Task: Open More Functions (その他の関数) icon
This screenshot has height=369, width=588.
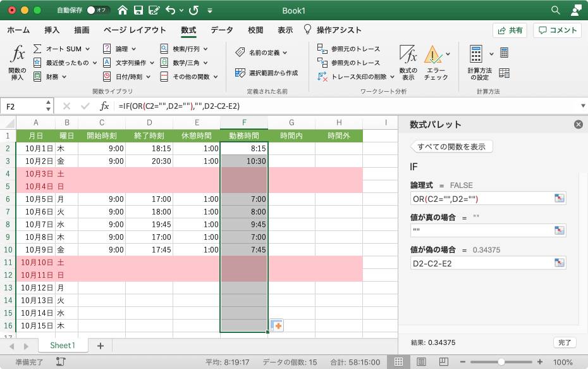Action: pyautogui.click(x=164, y=77)
